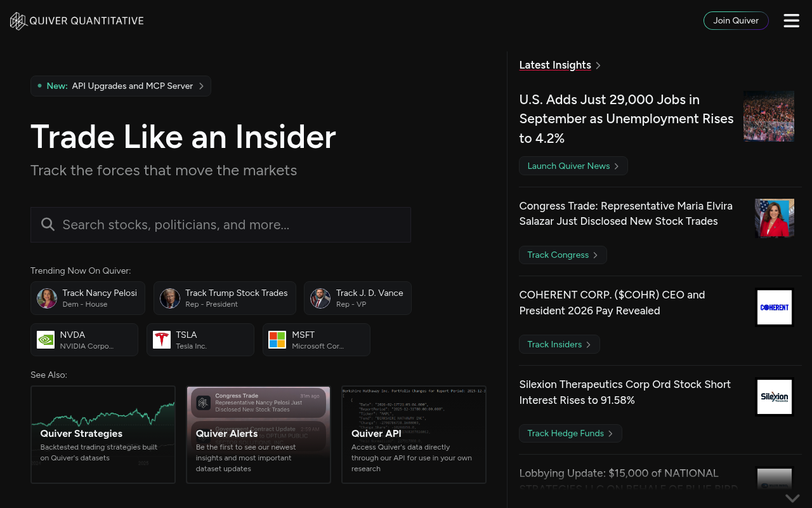
Task: Click chevron on API Upgrades banner
Action: coord(201,86)
